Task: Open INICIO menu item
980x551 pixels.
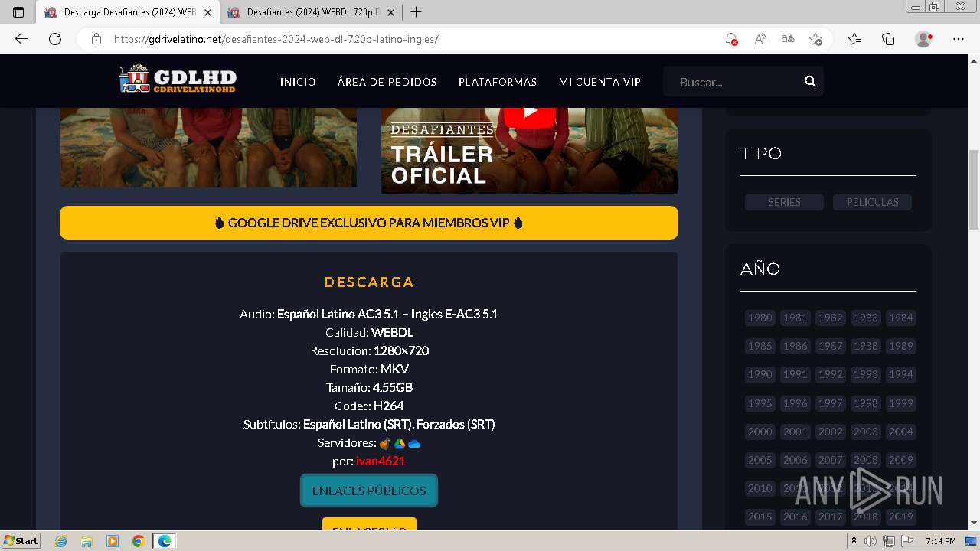Action: [298, 82]
